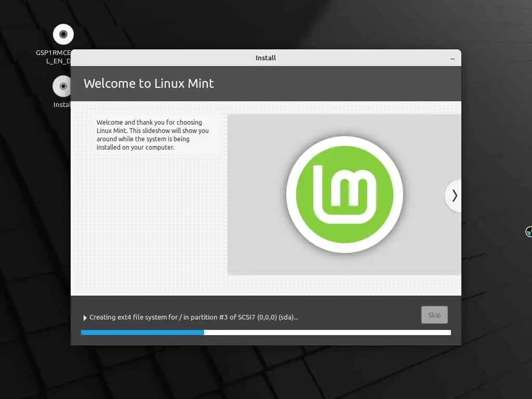
Task: Click the installation progress bar
Action: [x=265, y=332]
